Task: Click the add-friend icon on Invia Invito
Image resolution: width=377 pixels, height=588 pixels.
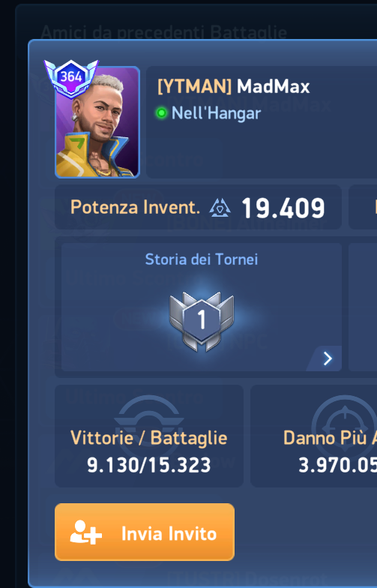Action: [85, 532]
